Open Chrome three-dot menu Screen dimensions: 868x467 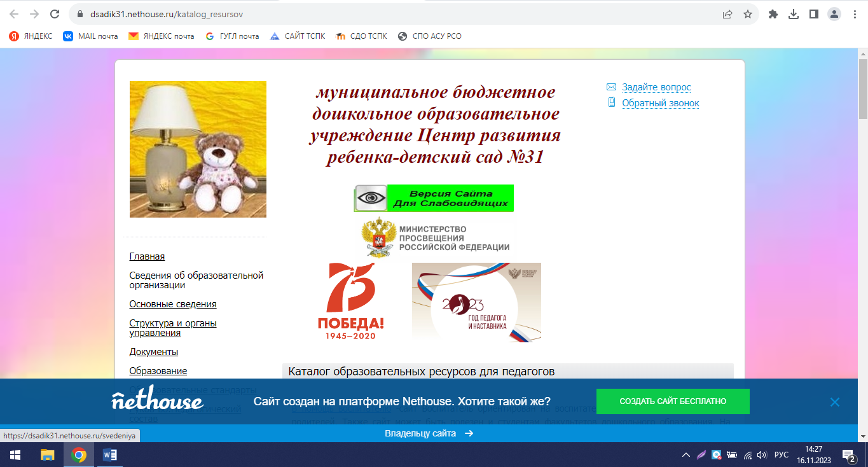(853, 14)
